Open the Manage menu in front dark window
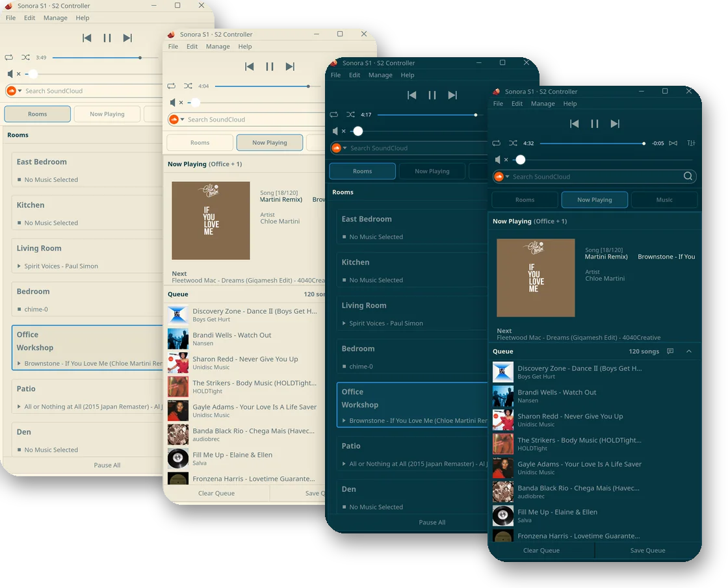Screen dimensions: 728x588 (x=543, y=103)
